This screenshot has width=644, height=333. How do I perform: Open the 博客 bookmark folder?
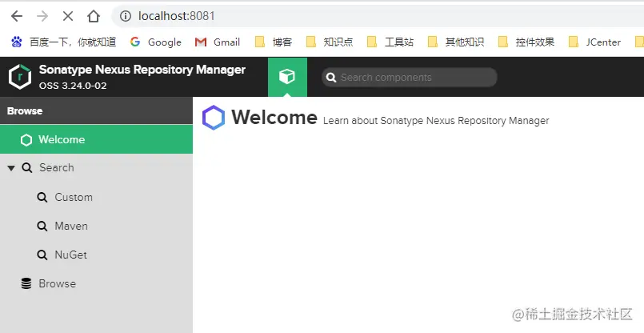click(274, 42)
